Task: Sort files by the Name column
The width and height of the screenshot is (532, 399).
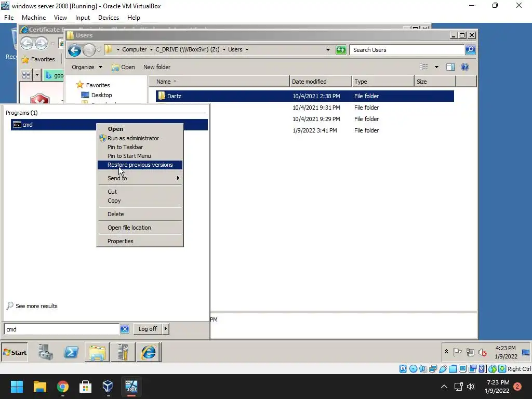Action: point(219,82)
